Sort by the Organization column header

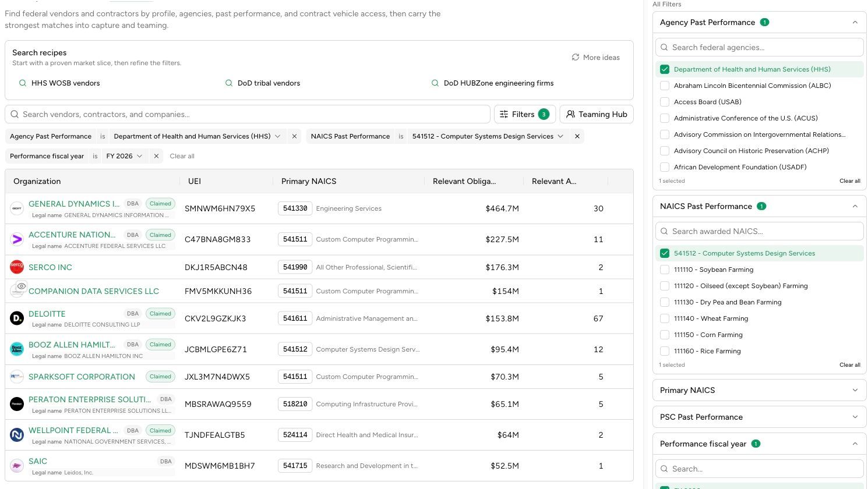[x=37, y=181]
